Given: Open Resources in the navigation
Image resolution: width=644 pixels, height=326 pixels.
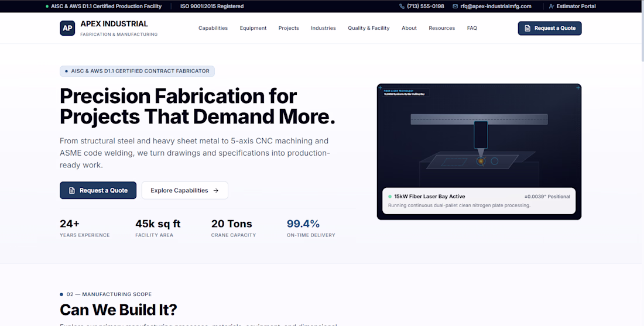Looking at the screenshot, I should click(442, 28).
